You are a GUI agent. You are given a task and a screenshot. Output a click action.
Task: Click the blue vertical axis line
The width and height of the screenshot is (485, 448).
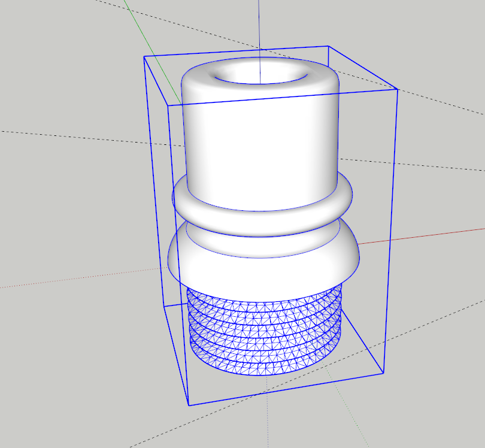pos(259,24)
